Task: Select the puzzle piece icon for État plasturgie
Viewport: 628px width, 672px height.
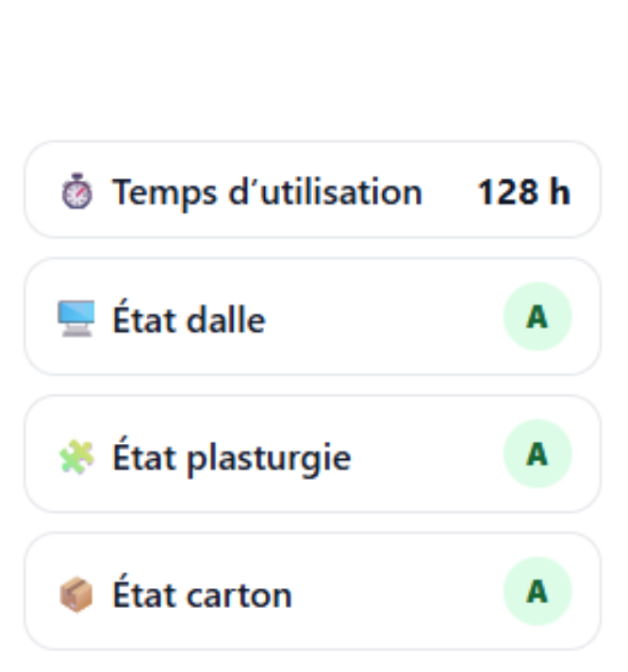Action: pyautogui.click(x=75, y=456)
